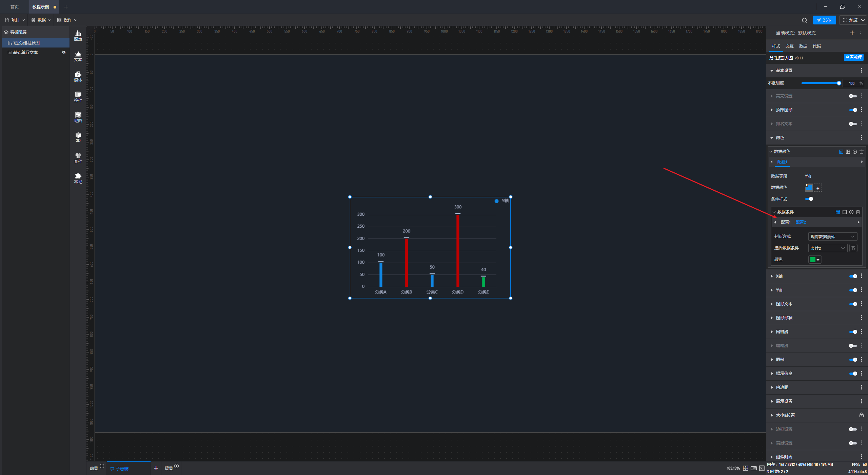Image resolution: width=868 pixels, height=475 pixels.
Task: Toggle the 条件样式 switch
Action: click(809, 199)
